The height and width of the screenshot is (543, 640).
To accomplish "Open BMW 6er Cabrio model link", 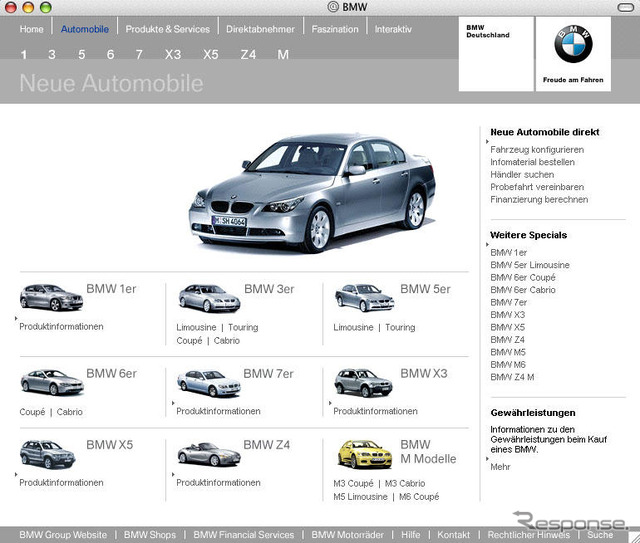I will [70, 412].
